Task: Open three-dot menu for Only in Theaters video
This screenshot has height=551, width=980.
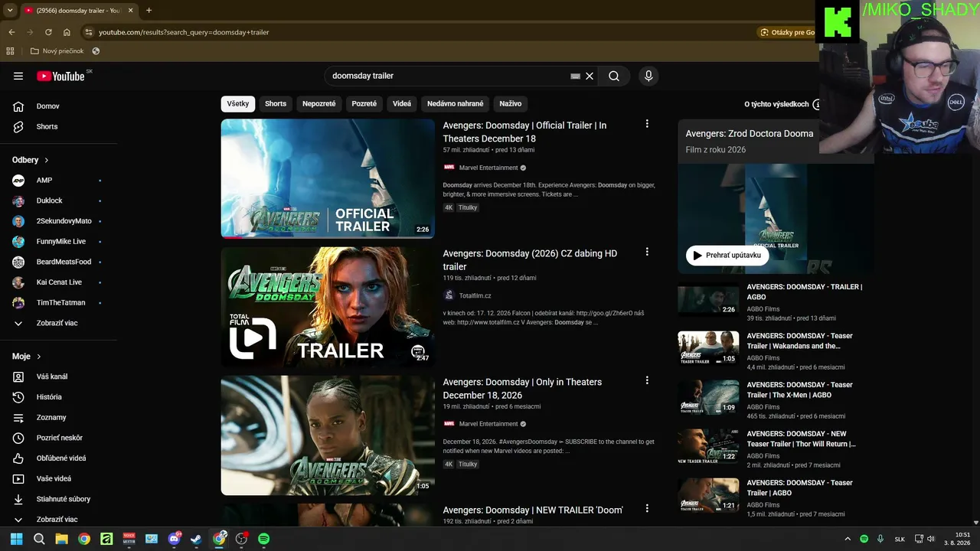Action: click(647, 380)
